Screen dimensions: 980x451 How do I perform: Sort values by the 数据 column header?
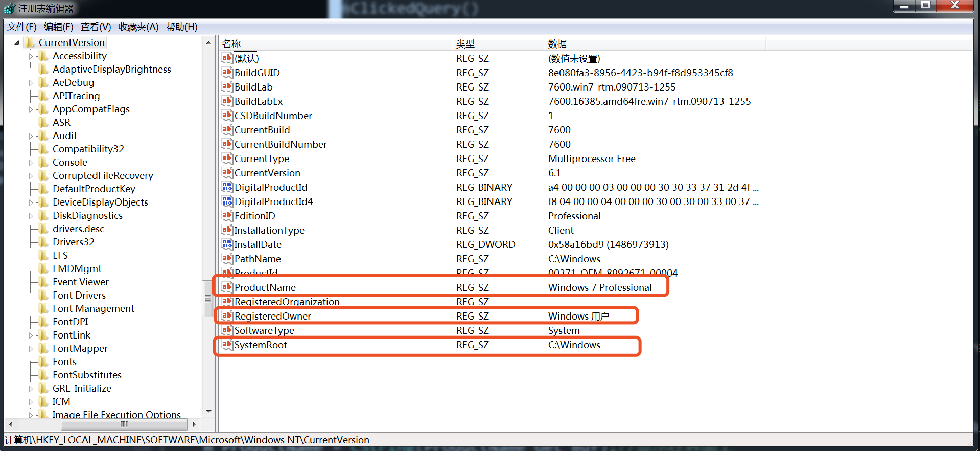[656, 43]
